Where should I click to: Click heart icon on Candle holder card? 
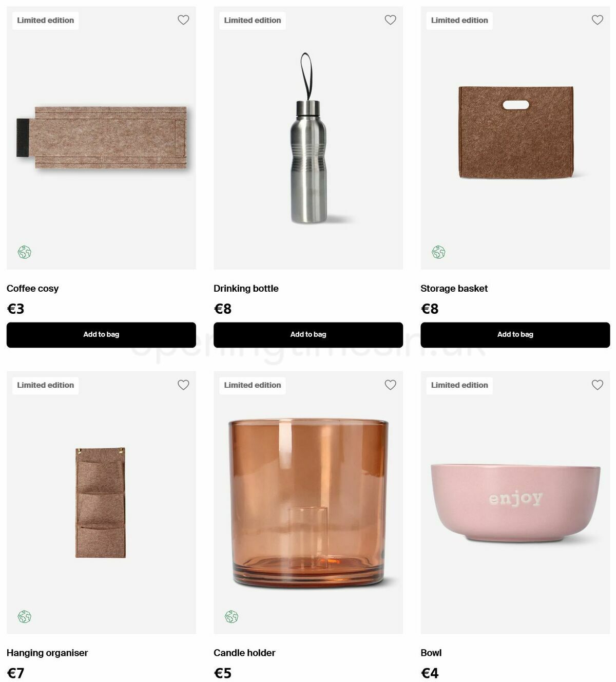click(x=390, y=385)
